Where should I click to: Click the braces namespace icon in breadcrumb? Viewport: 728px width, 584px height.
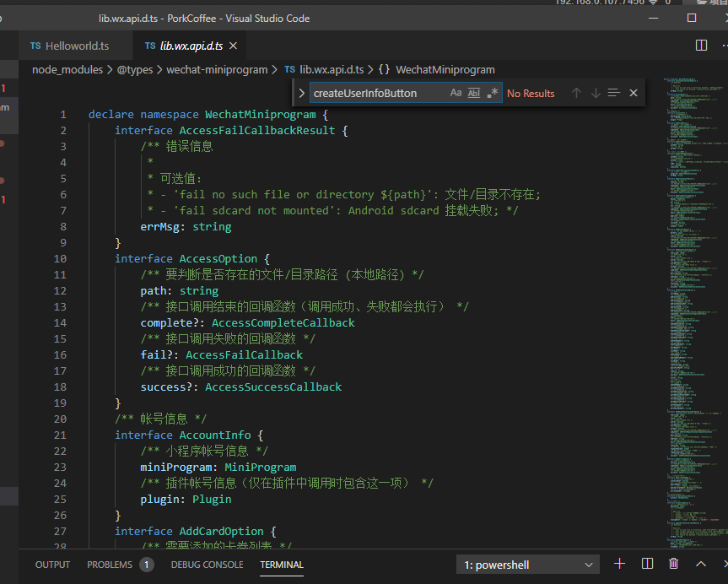[384, 70]
